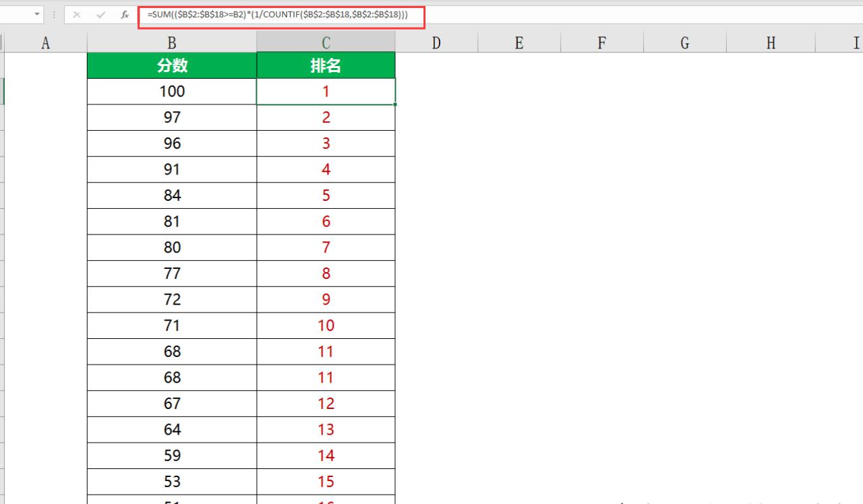Image resolution: width=863 pixels, height=504 pixels.
Task: Select the cell with score 97
Action: click(172, 117)
